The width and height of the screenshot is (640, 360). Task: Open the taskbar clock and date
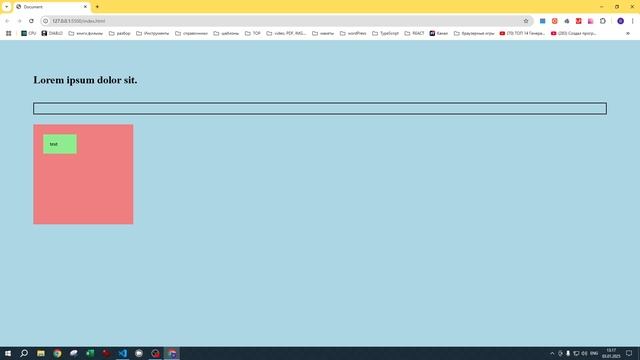coord(611,353)
